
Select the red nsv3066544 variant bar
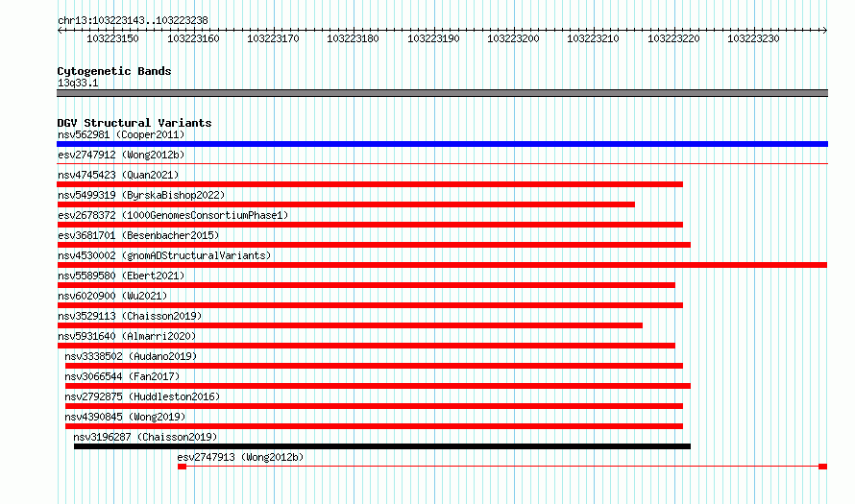point(378,386)
